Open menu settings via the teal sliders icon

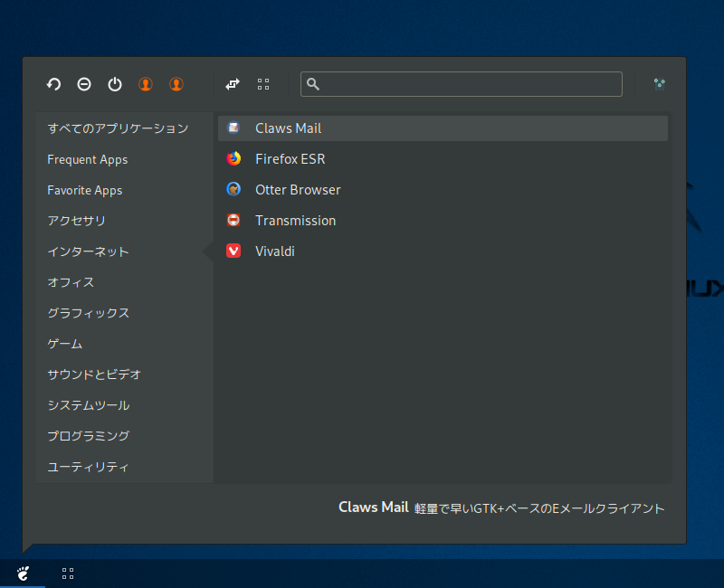click(660, 84)
